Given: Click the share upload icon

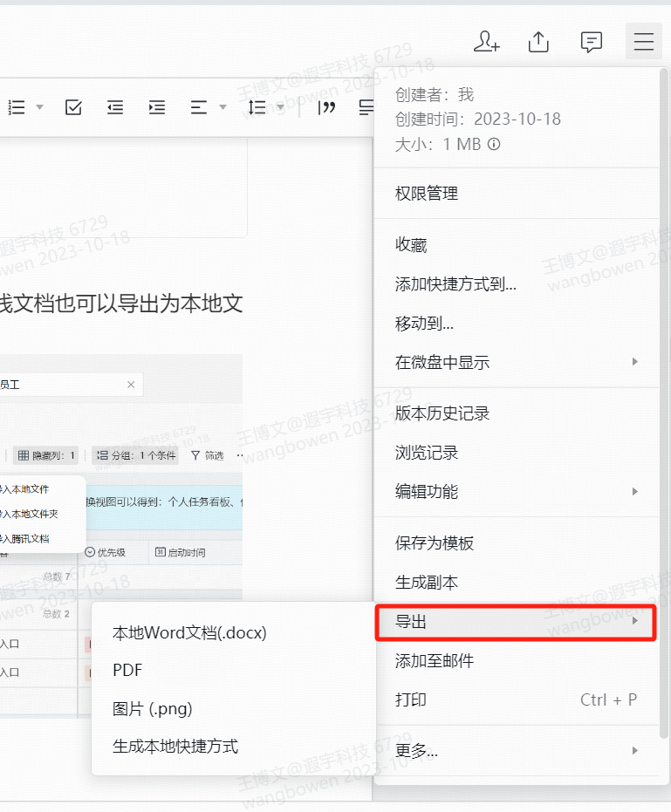Looking at the screenshot, I should [x=538, y=42].
